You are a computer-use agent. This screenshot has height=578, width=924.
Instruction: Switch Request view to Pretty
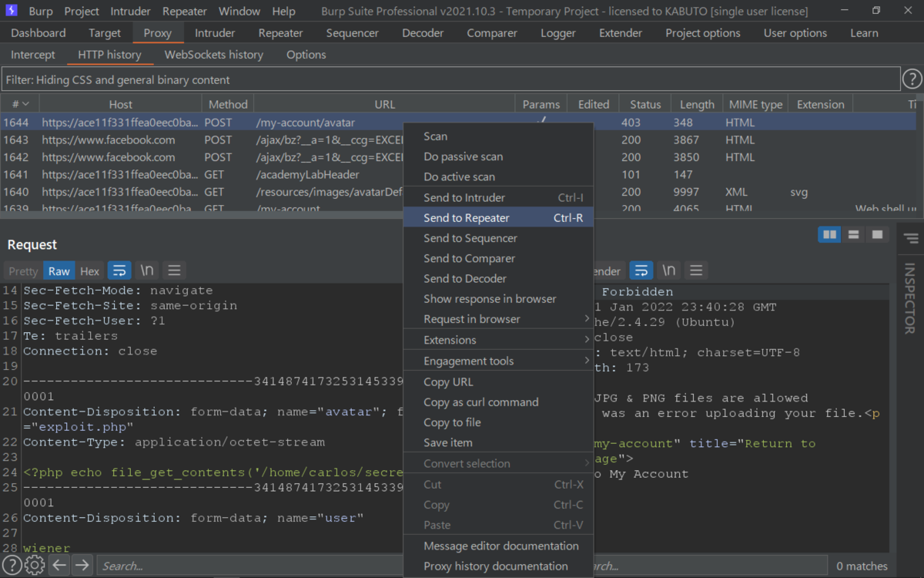[x=23, y=271]
